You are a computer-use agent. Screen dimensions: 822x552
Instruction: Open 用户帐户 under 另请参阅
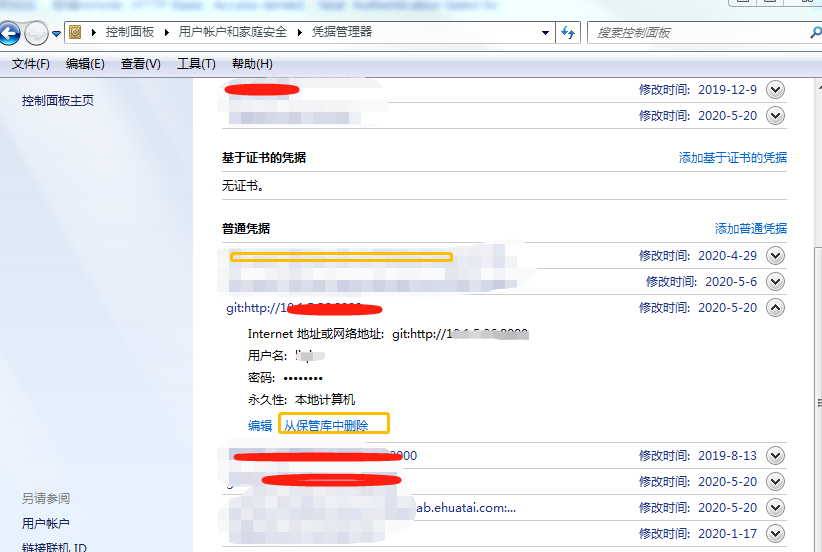coord(46,523)
